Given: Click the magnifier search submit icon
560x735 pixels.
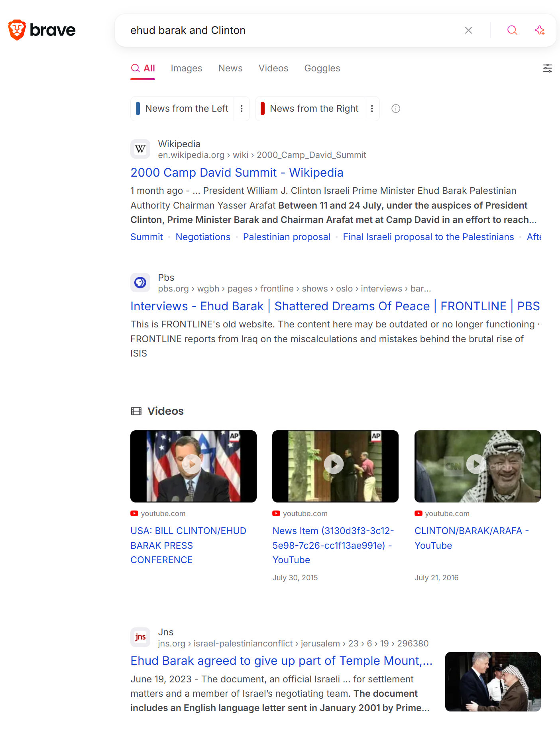Looking at the screenshot, I should pos(512,30).
